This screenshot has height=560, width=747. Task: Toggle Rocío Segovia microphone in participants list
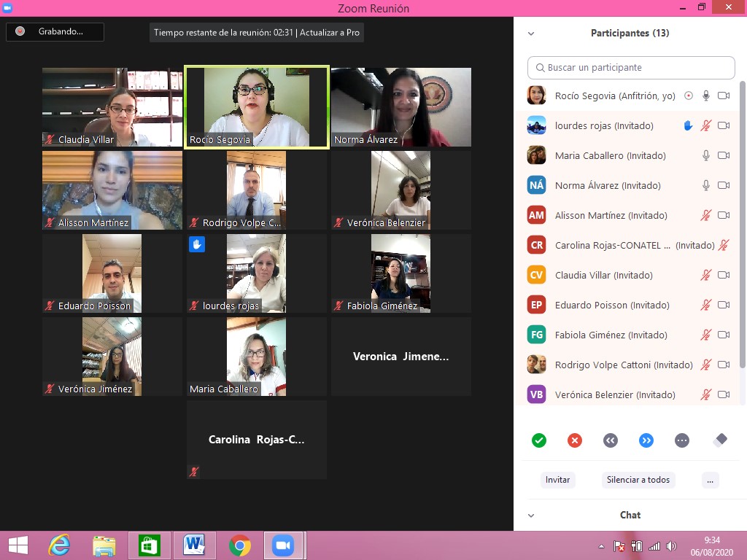coord(706,96)
